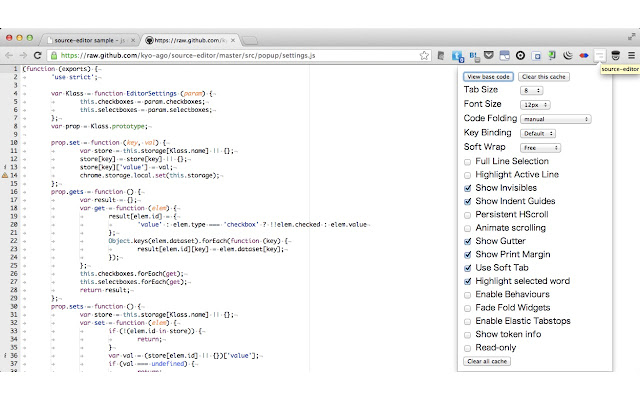The width and height of the screenshot is (640, 400).
Task: Go back with the browser back arrow
Action: click(9, 56)
